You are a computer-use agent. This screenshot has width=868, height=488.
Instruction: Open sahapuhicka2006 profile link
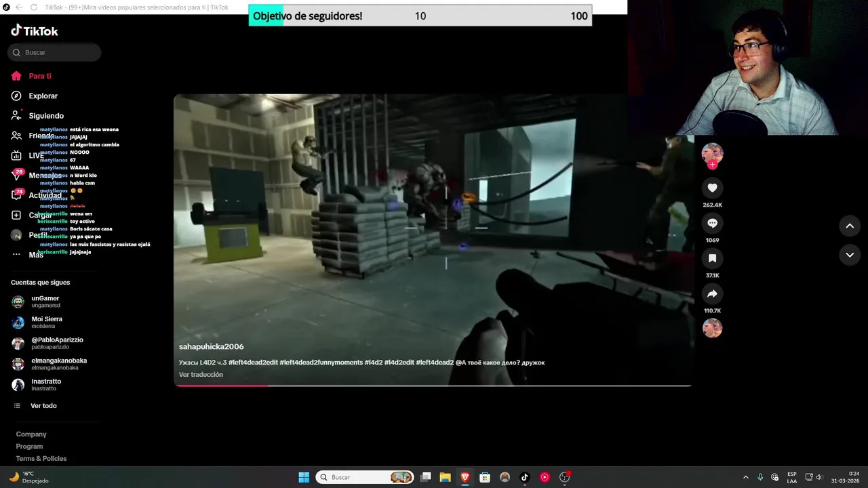click(211, 346)
